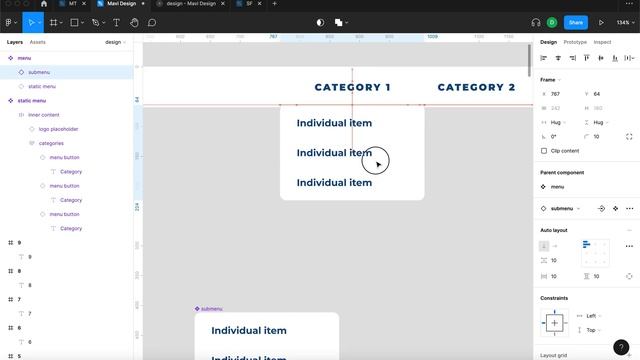Present the prototype with play button
The width and height of the screenshot is (640, 360).
(601, 23)
